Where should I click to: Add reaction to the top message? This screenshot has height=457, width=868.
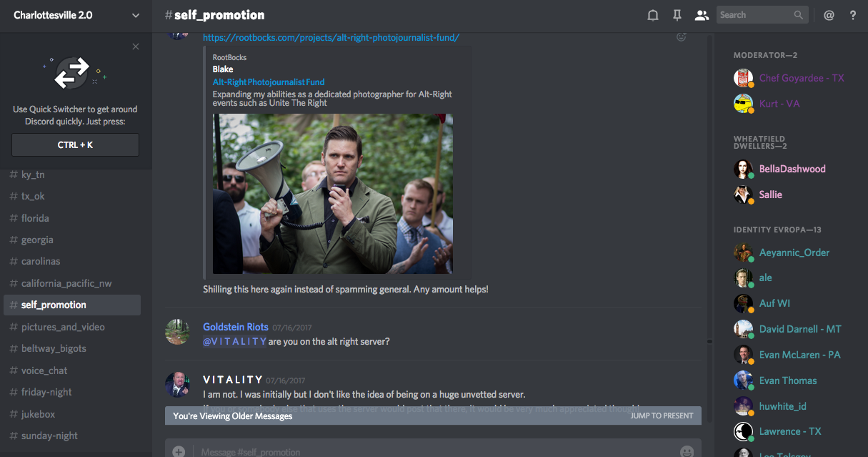[x=681, y=37]
